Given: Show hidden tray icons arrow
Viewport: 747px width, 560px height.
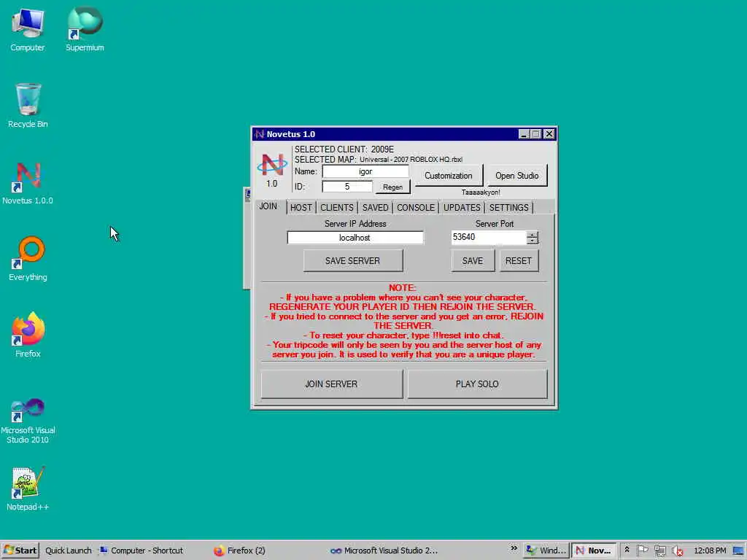Looking at the screenshot, I should (x=627, y=550).
